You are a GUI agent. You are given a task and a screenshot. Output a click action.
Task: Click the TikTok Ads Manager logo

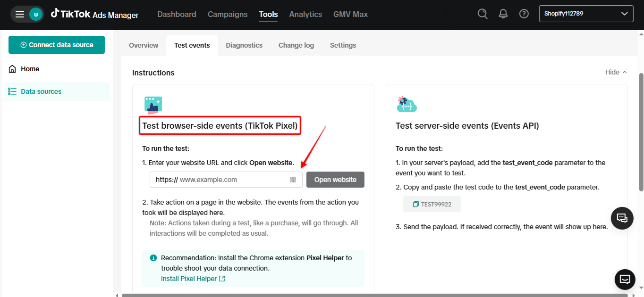(x=94, y=14)
